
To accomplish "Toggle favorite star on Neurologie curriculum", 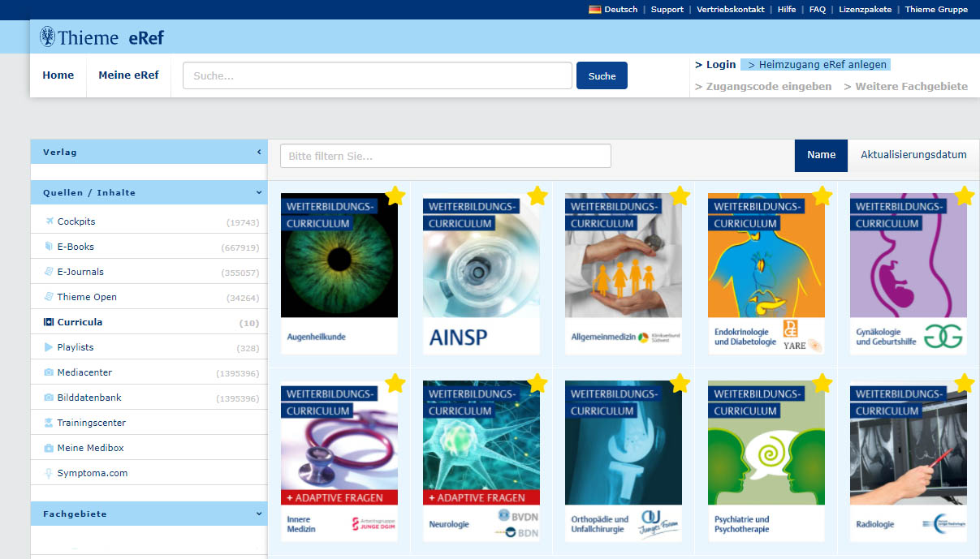I will pos(537,383).
